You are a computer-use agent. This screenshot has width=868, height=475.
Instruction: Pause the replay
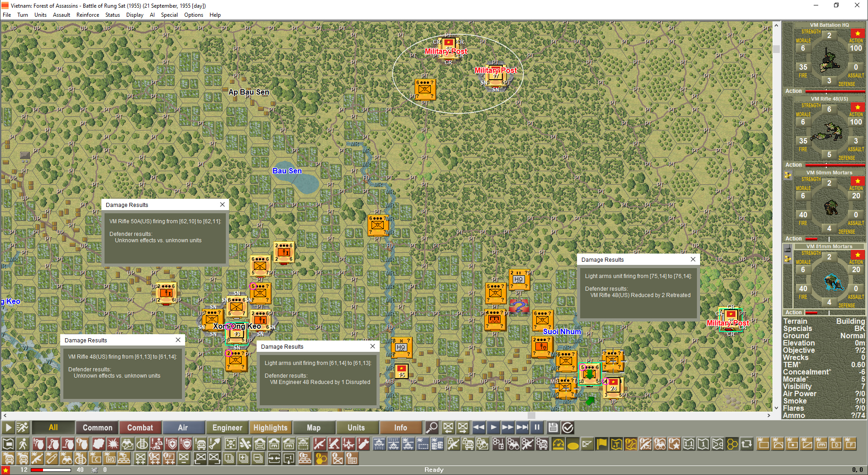pyautogui.click(x=537, y=427)
